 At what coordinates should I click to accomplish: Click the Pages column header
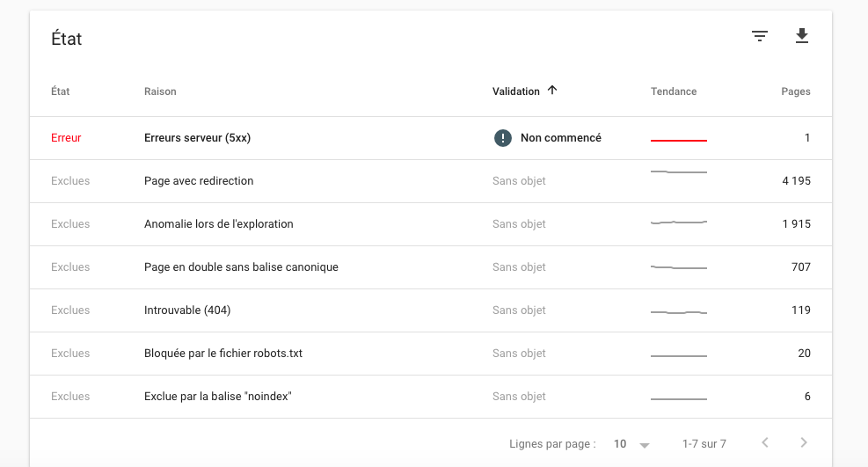(796, 91)
